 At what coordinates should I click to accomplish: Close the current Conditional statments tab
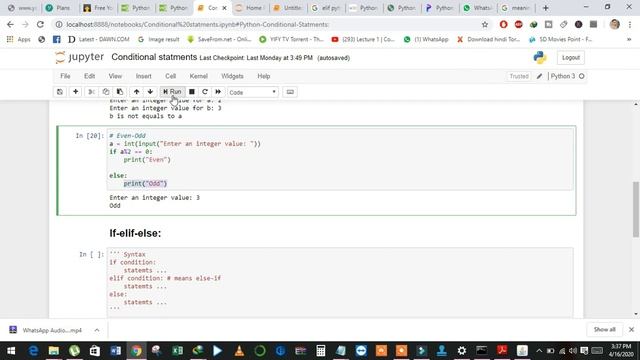(x=224, y=8)
